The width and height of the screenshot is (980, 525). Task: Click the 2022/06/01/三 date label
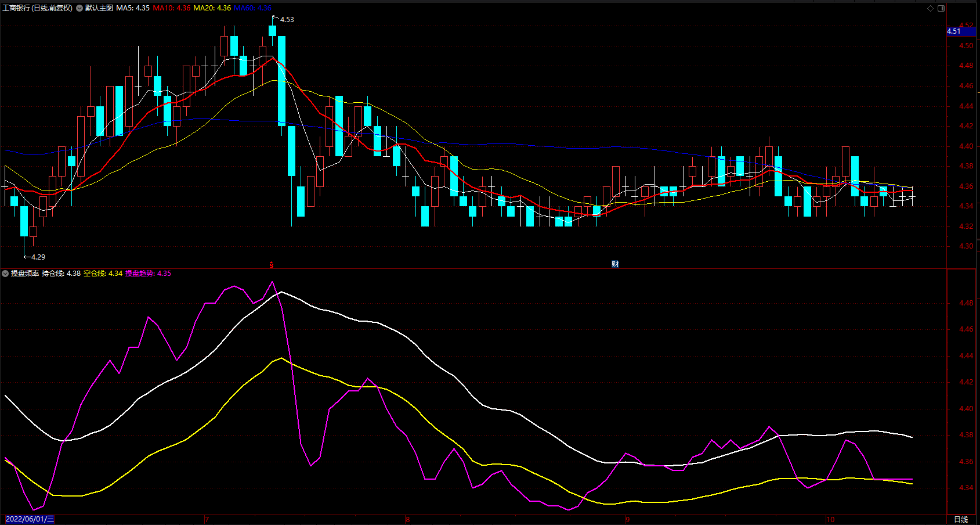pos(30,519)
